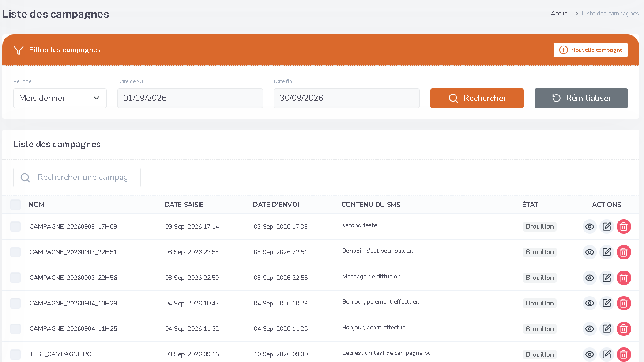Viewport: 644px width, 362px height.
Task: View campaign CAMPAGNE_20260904_10H29 details
Action: pos(590,303)
